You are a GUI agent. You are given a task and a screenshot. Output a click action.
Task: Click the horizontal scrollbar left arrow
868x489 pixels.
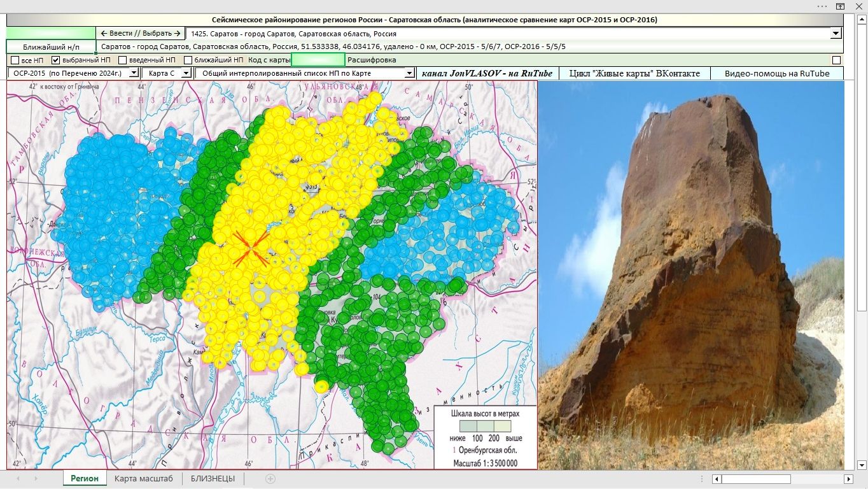click(x=717, y=479)
